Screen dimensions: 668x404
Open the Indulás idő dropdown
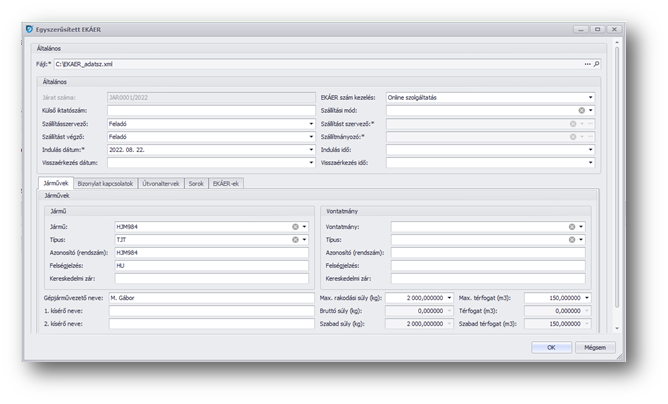point(590,149)
